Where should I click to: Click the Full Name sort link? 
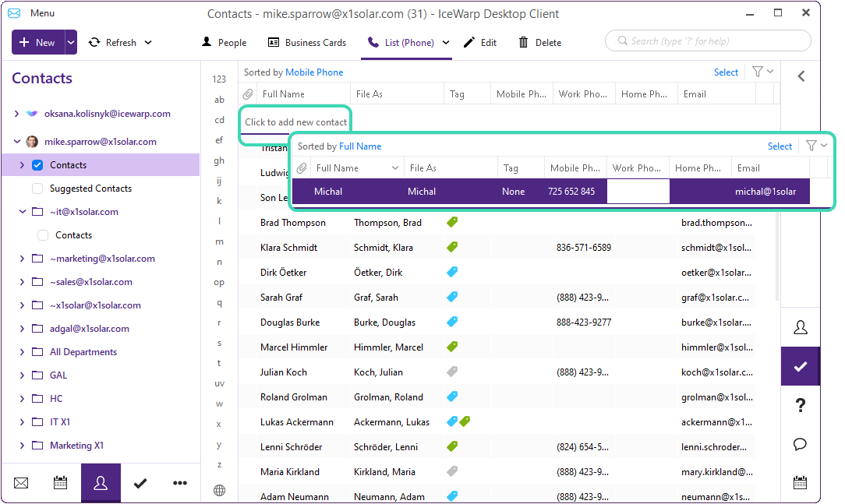(x=360, y=146)
